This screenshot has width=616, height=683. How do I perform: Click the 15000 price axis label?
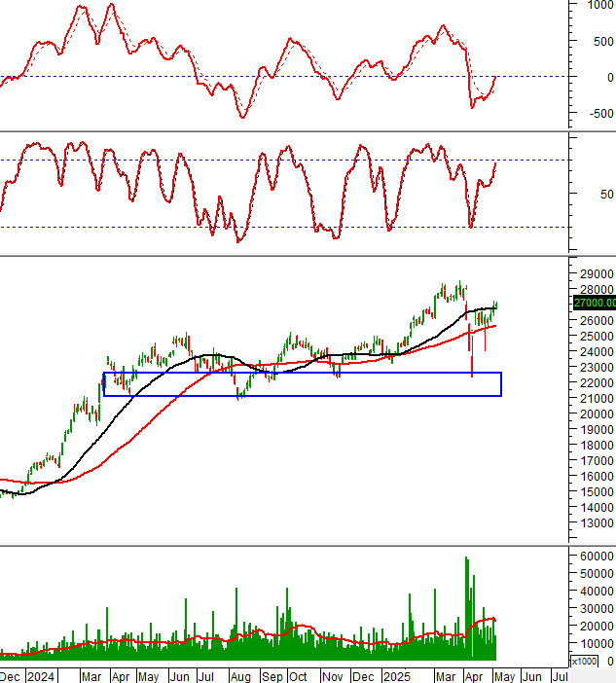coord(597,491)
